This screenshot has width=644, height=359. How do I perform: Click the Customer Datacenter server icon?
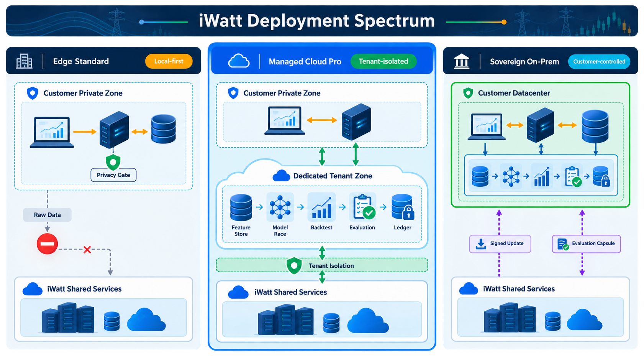coord(541,125)
